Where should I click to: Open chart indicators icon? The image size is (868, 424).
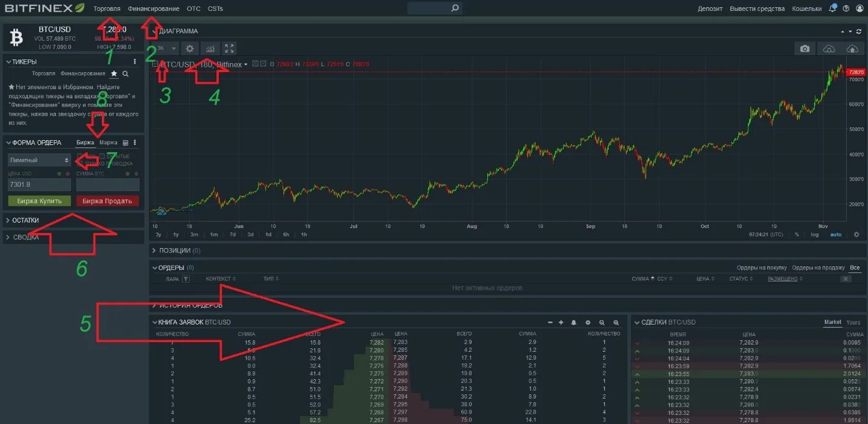pos(210,49)
